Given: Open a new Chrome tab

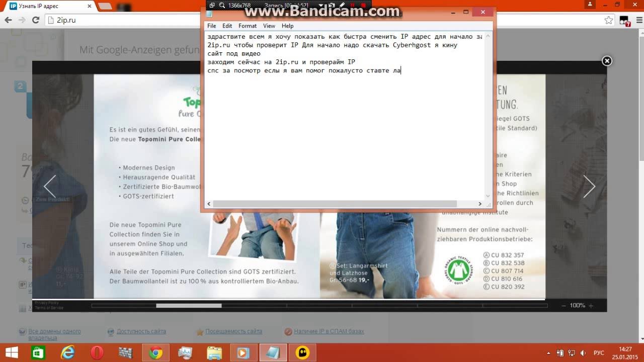Looking at the screenshot, I should pyautogui.click(x=105, y=6).
